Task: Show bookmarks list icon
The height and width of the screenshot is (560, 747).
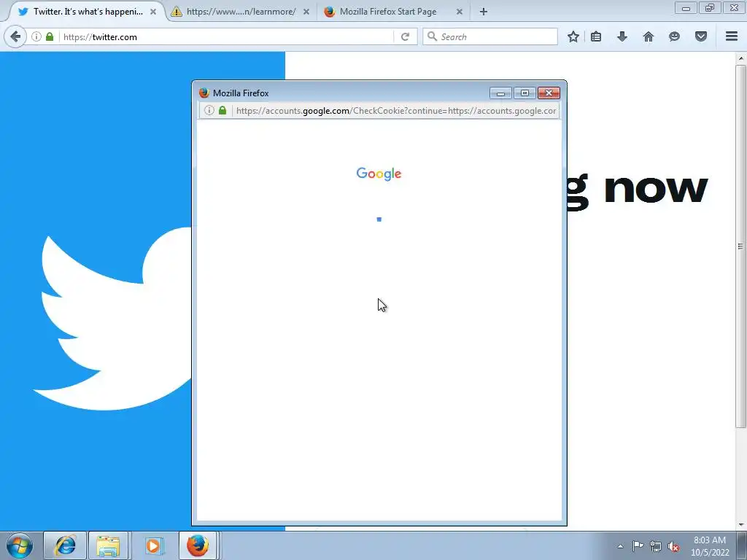Action: pyautogui.click(x=596, y=36)
